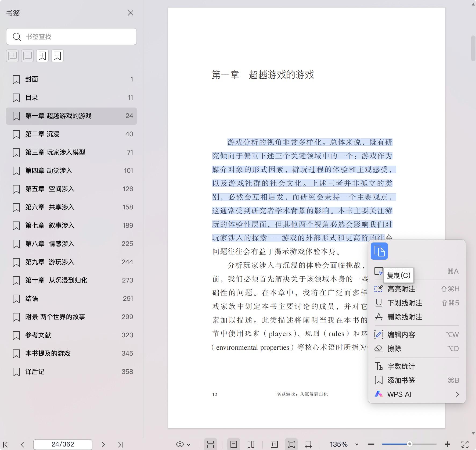
Task: Go to the last page
Action: [x=120, y=444]
